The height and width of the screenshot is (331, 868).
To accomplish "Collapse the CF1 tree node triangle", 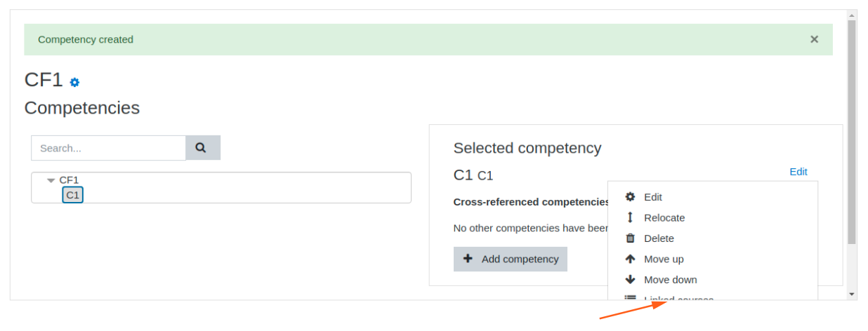I will 51,180.
